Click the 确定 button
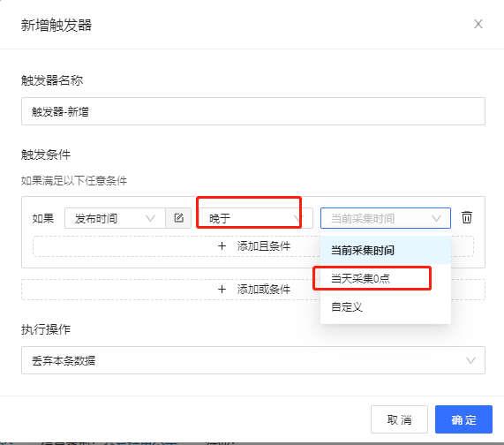The height and width of the screenshot is (445, 504). [463, 419]
